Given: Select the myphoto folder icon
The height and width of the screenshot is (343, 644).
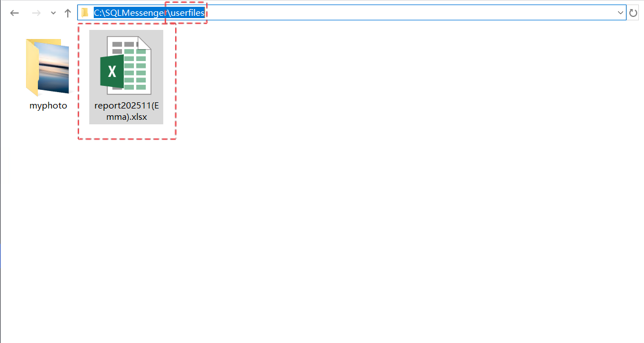Looking at the screenshot, I should (47, 67).
